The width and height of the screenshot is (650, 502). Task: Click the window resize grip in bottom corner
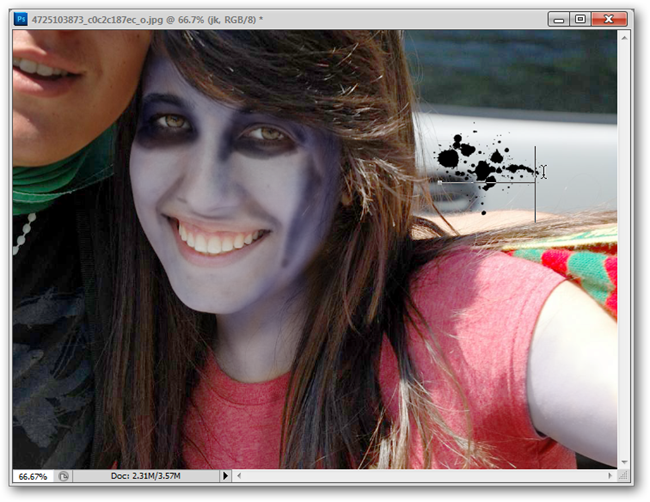click(625, 476)
